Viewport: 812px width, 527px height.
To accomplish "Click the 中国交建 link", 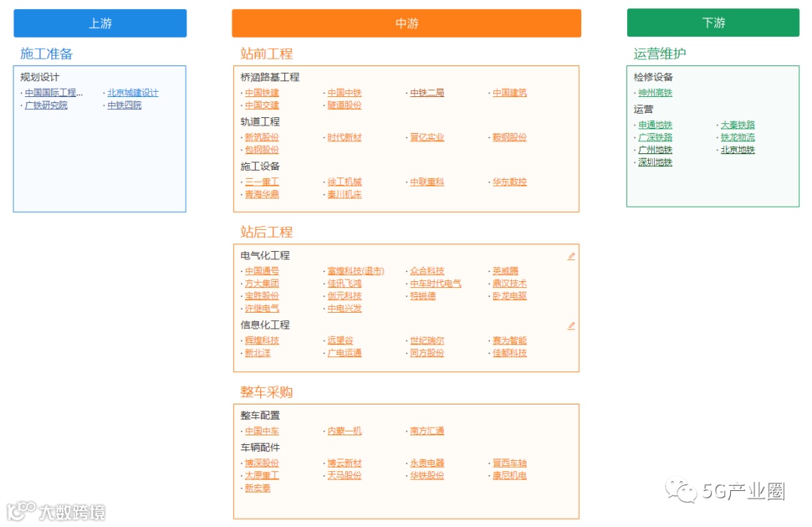I will click(262, 105).
